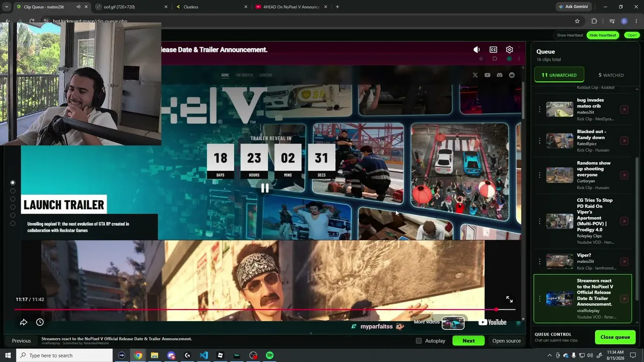The width and height of the screenshot is (644, 362).
Task: Switch to the oof.gif browser tab
Action: 131,7
